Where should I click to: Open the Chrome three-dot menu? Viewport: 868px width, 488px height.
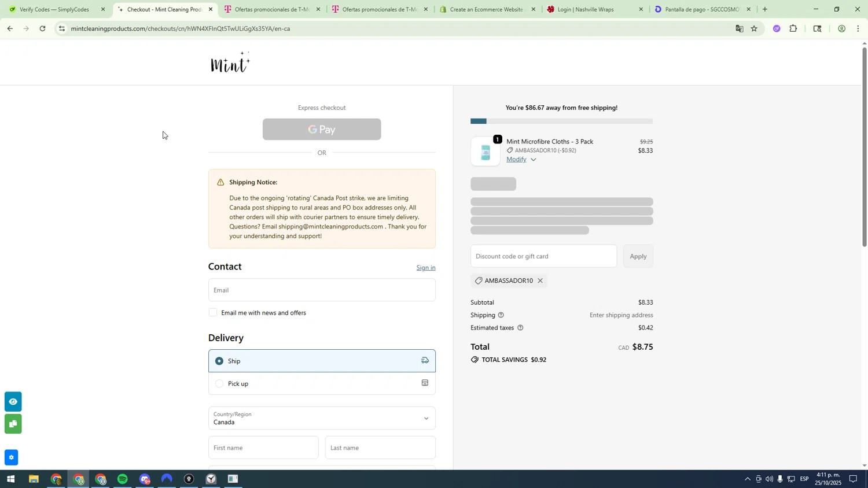click(858, 28)
